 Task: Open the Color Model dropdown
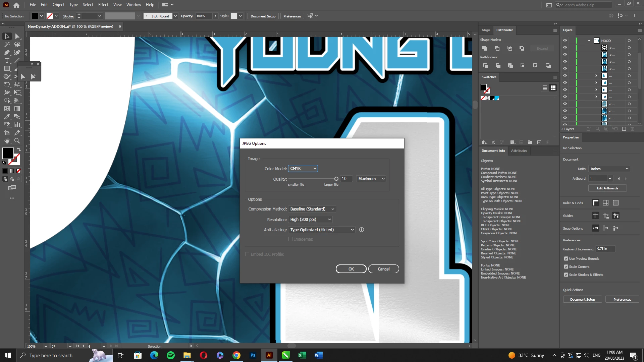click(x=303, y=169)
